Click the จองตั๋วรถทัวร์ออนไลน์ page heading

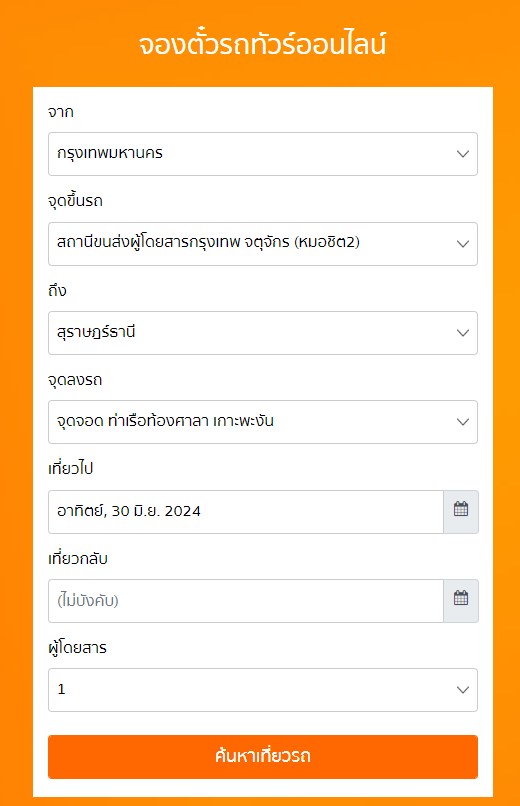[x=262, y=44]
